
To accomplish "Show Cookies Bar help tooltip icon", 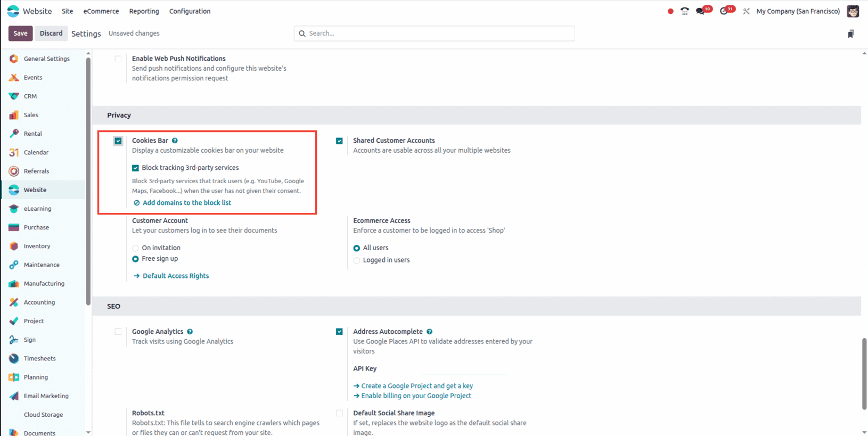I will [x=175, y=141].
